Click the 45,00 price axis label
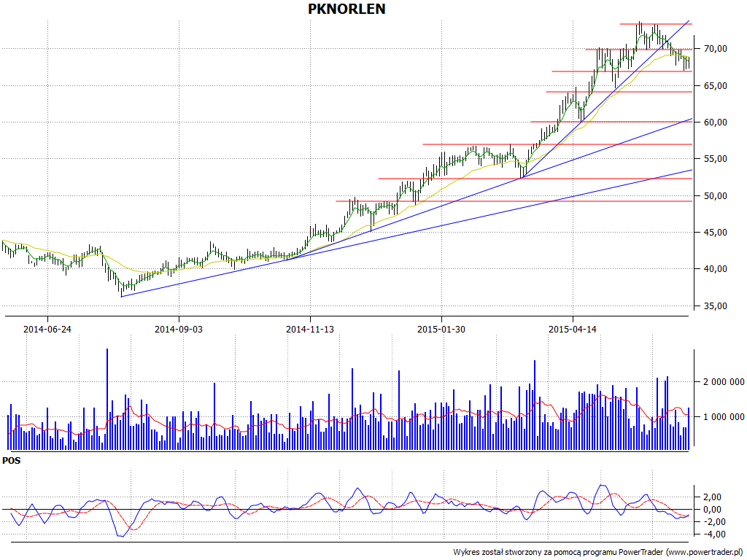The height and width of the screenshot is (560, 747). coord(715,233)
